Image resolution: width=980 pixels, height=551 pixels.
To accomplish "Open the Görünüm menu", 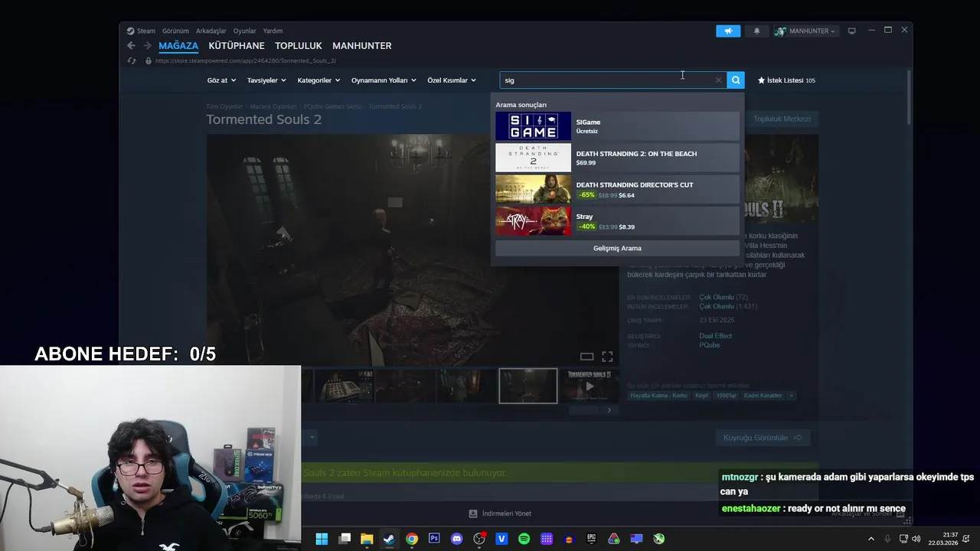I will pos(175,31).
